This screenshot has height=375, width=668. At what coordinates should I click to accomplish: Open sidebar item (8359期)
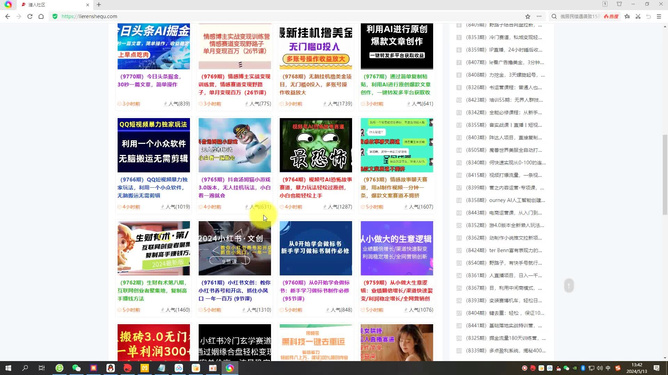[x=504, y=50]
